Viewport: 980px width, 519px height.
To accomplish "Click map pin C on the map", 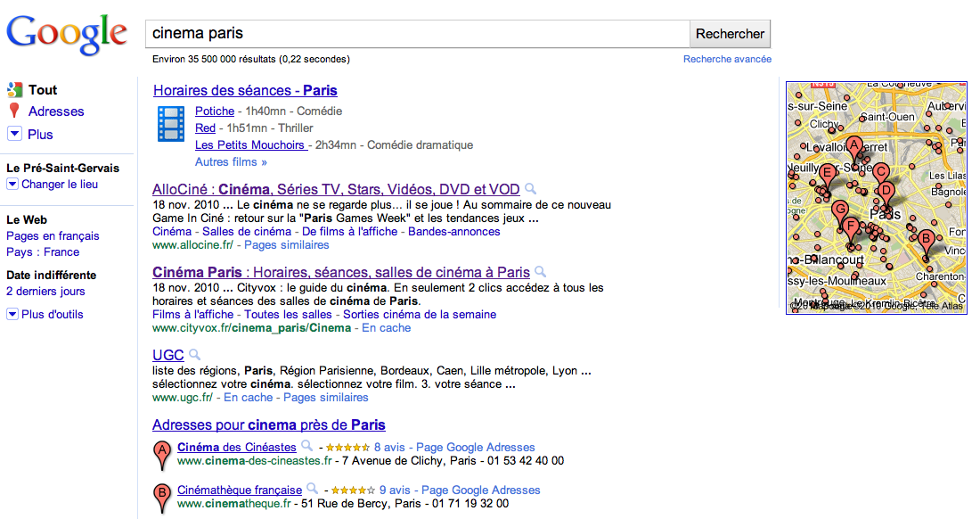I will tap(880, 176).
